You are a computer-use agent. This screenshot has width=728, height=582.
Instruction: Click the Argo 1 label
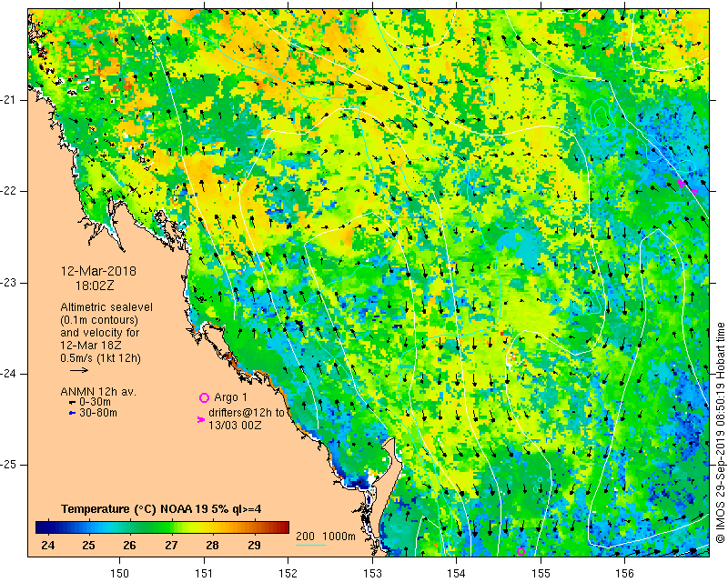click(231, 397)
